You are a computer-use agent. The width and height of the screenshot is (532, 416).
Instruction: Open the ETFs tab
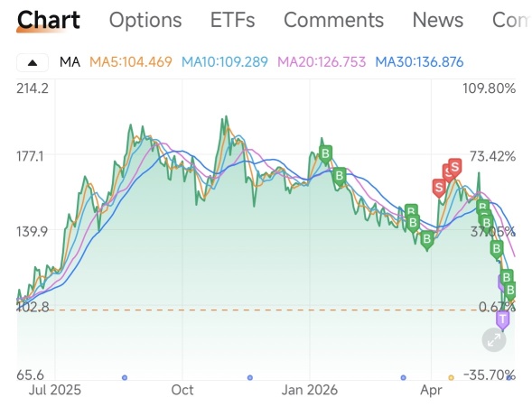(232, 20)
